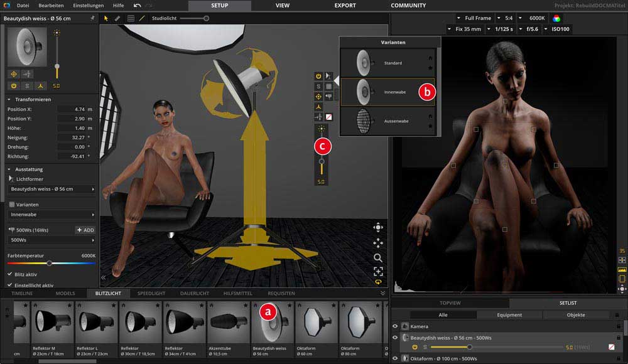Pin the Beautydish weiss properties panel
The width and height of the screenshot is (628, 364).
click(x=93, y=18)
